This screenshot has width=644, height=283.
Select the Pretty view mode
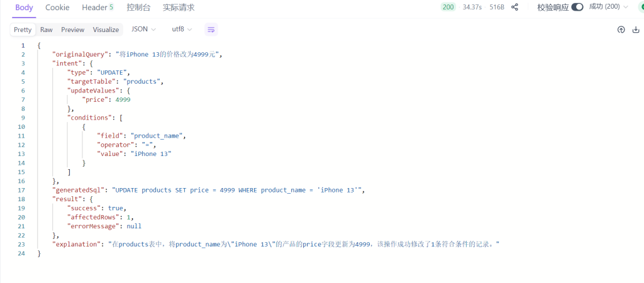(x=23, y=30)
